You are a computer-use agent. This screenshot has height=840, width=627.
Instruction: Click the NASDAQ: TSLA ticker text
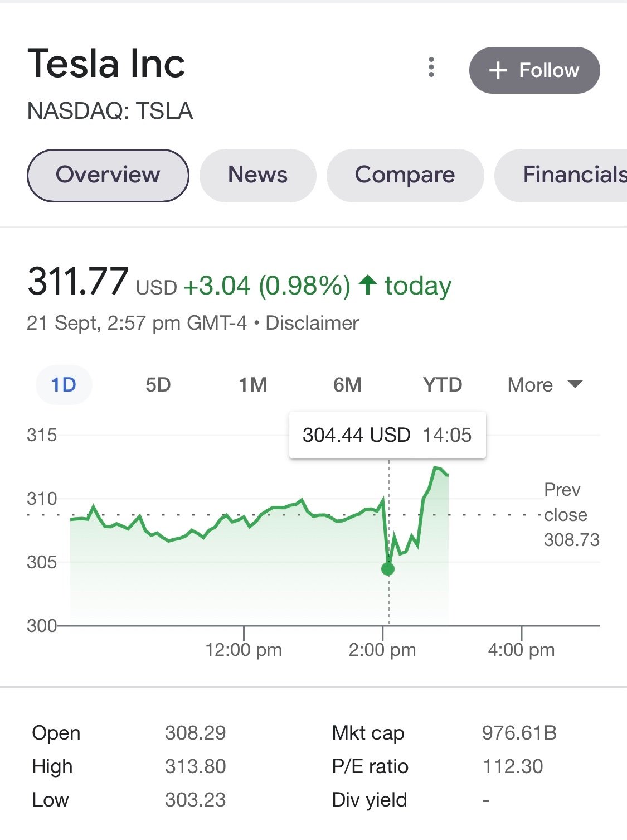pyautogui.click(x=110, y=111)
